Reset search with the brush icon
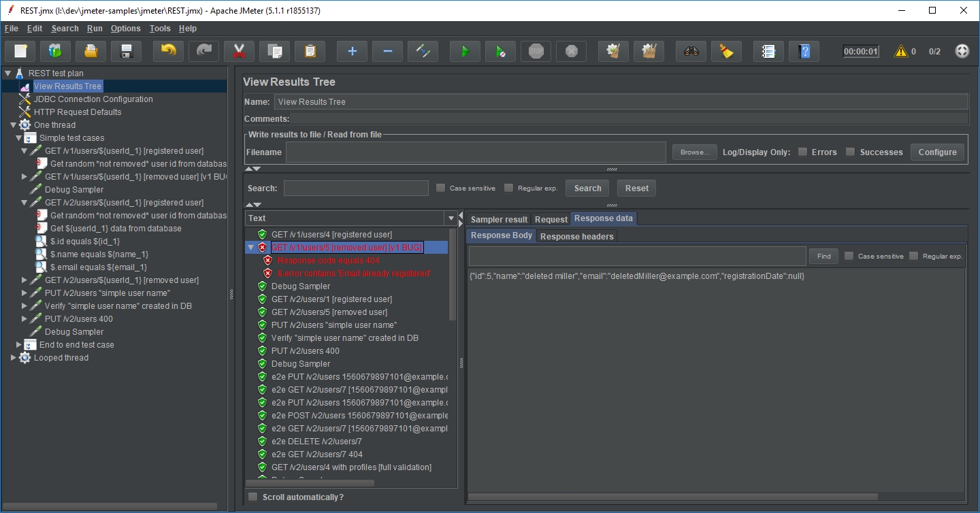Image resolution: width=980 pixels, height=513 pixels. (x=726, y=51)
